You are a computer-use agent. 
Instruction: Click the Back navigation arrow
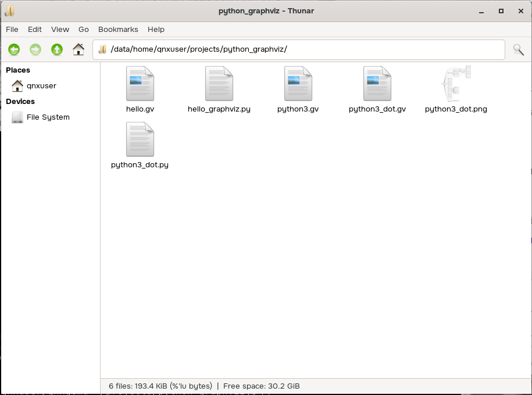(x=14, y=50)
